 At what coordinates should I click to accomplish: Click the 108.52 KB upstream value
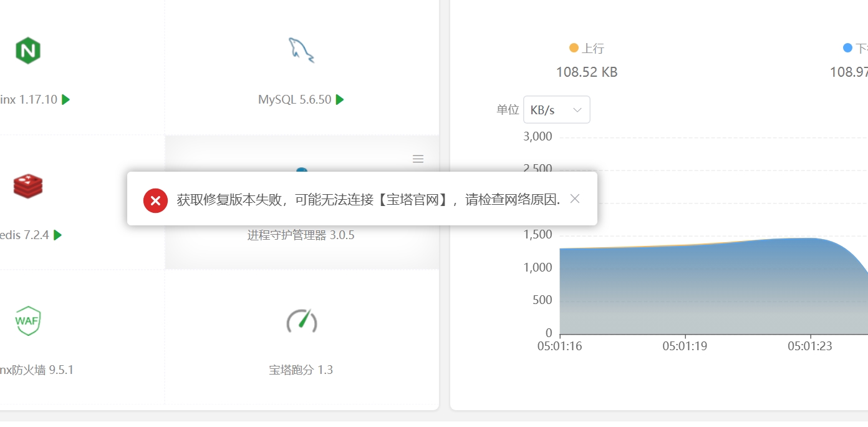click(587, 72)
